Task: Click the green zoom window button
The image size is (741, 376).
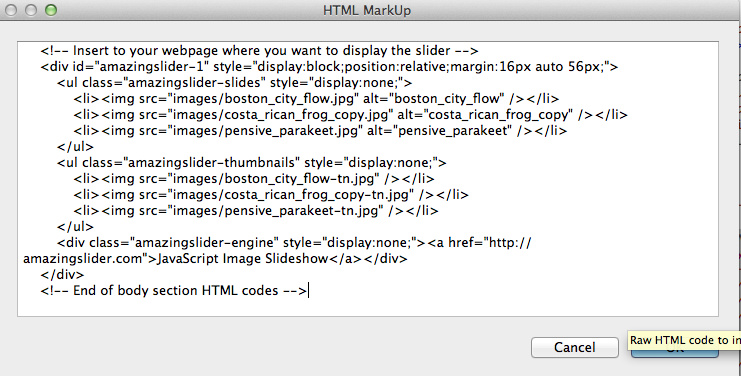Action: (x=51, y=9)
